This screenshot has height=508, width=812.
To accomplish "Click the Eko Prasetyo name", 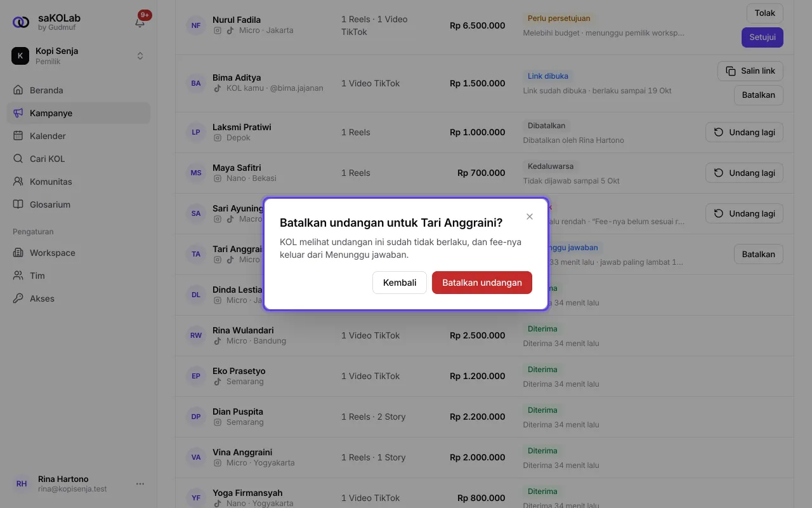I will click(x=239, y=371).
